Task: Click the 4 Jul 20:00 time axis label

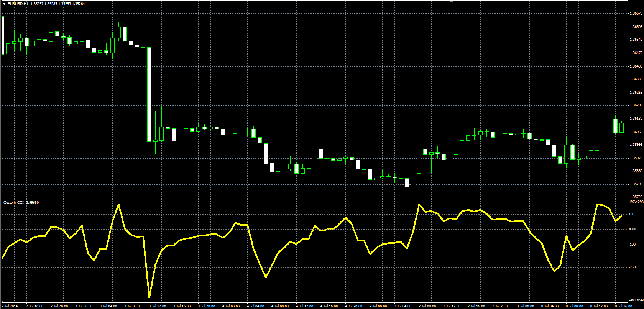Action: click(x=353, y=306)
